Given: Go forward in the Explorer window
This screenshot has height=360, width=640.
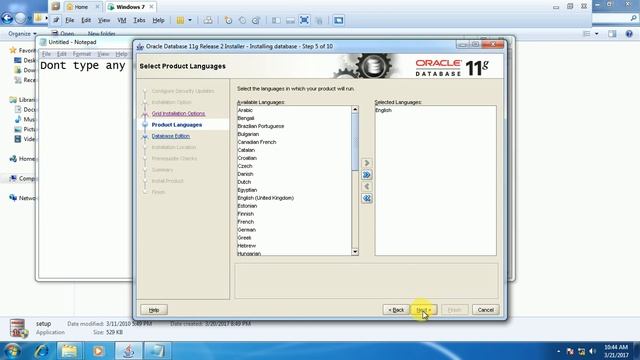Looking at the screenshot, I should [x=20, y=18].
